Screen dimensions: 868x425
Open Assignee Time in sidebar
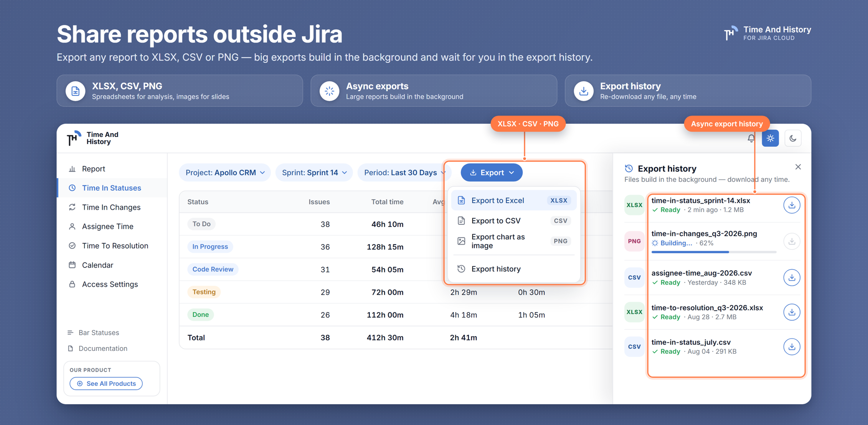(112, 227)
